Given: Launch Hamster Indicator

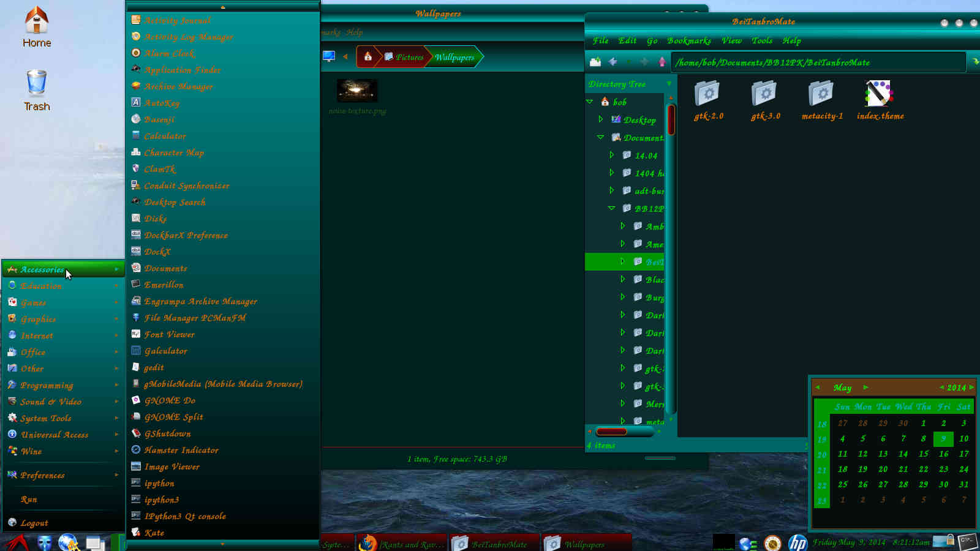Looking at the screenshot, I should (223, 450).
